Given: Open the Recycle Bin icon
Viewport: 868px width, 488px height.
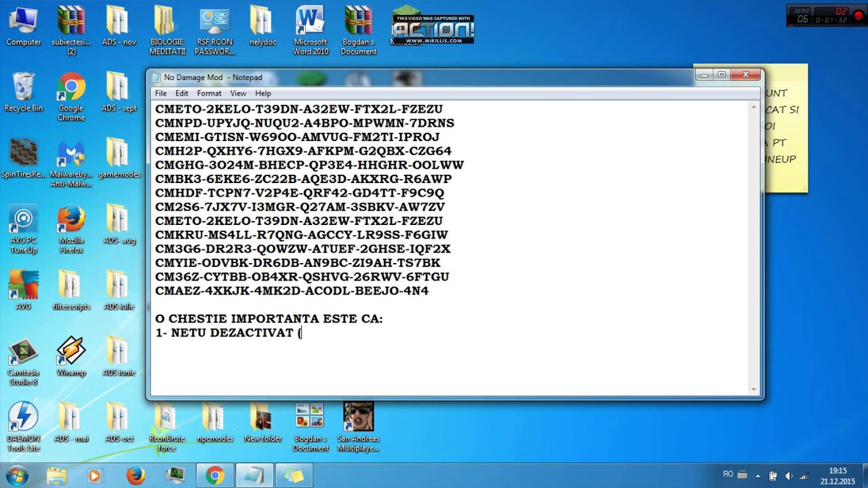Looking at the screenshot, I should click(23, 92).
